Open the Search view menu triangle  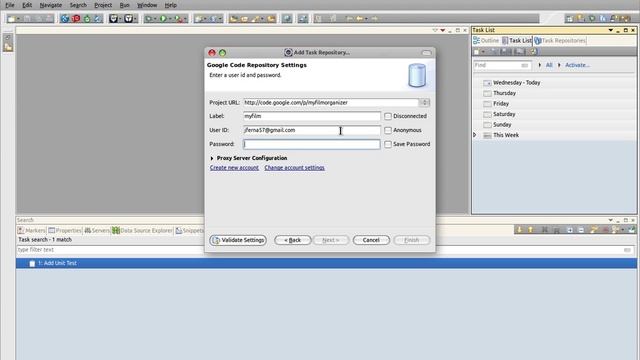[x=611, y=220]
